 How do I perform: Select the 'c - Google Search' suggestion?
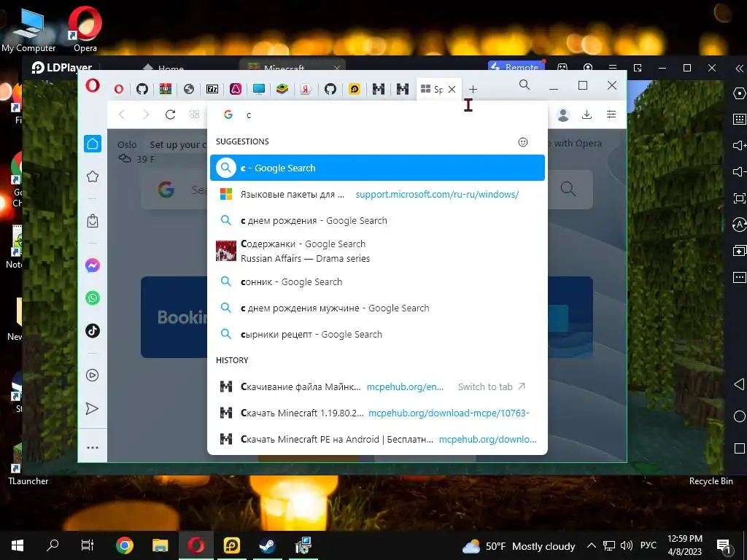coord(377,168)
